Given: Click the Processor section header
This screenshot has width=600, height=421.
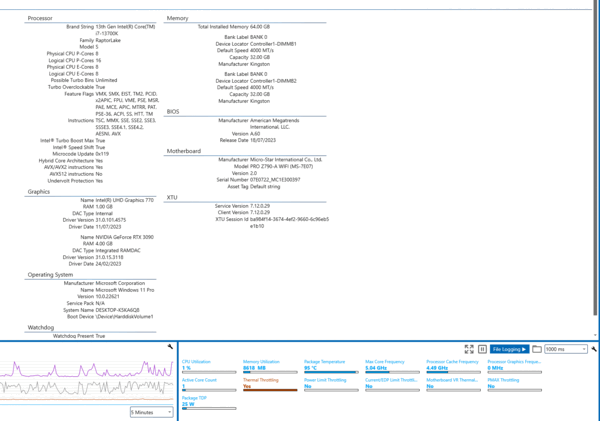Looking at the screenshot, I should (41, 18).
